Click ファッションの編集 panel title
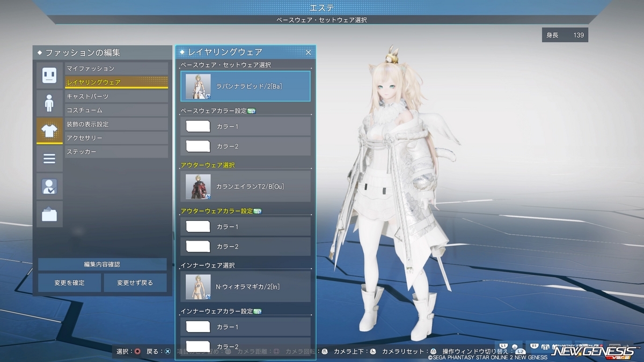Viewport: 644px width, 362px height. [83, 53]
